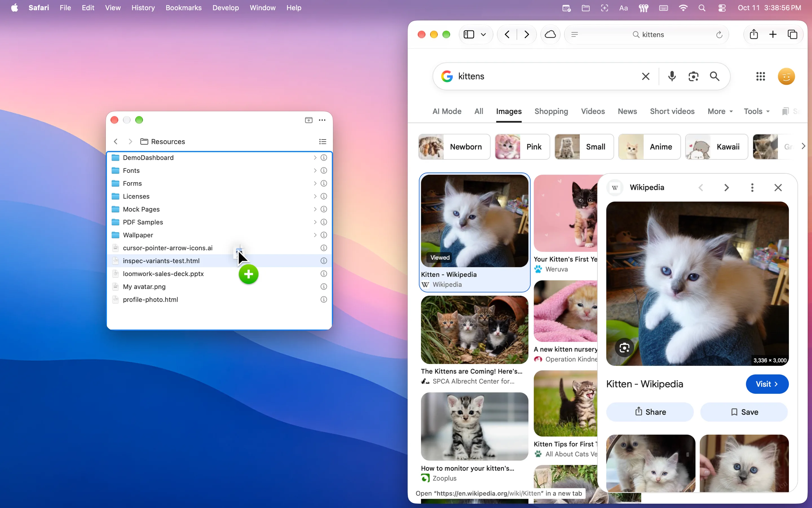Clear the Google search box with X
812x508 pixels.
(x=646, y=76)
